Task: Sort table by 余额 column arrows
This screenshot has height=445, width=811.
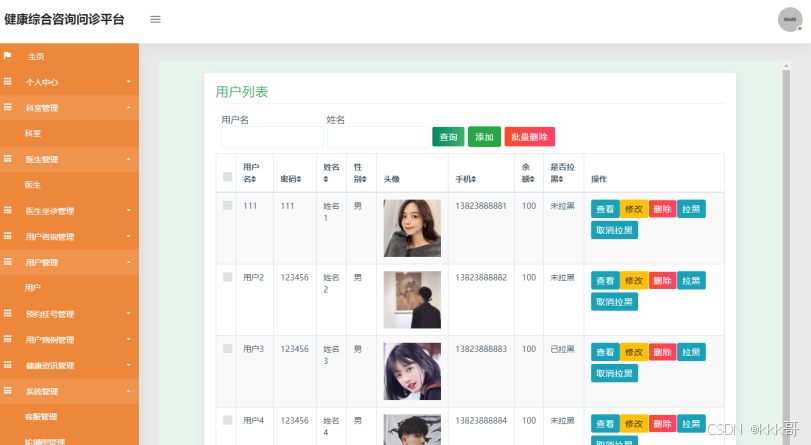Action: [x=534, y=179]
